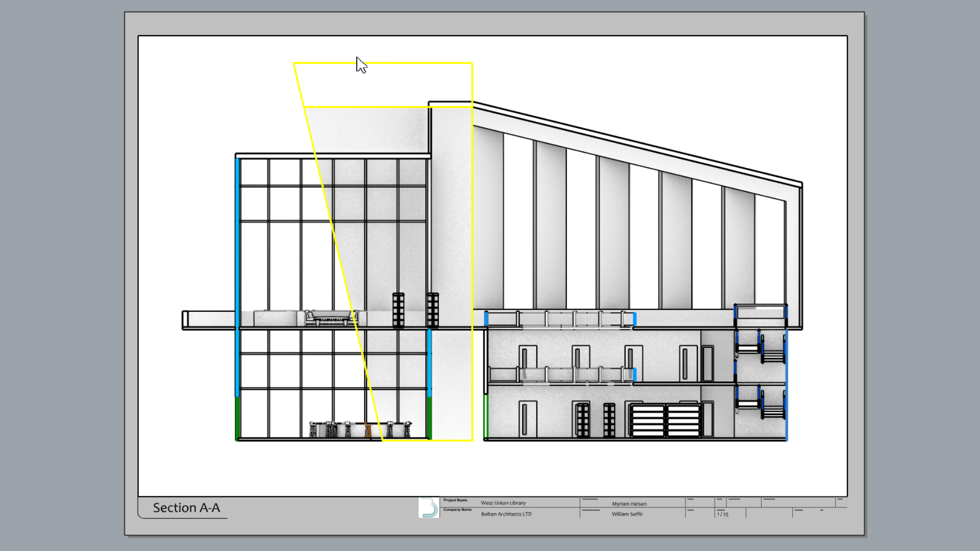Click the green wall base segment at left
This screenshot has width=980, height=551.
[237, 418]
